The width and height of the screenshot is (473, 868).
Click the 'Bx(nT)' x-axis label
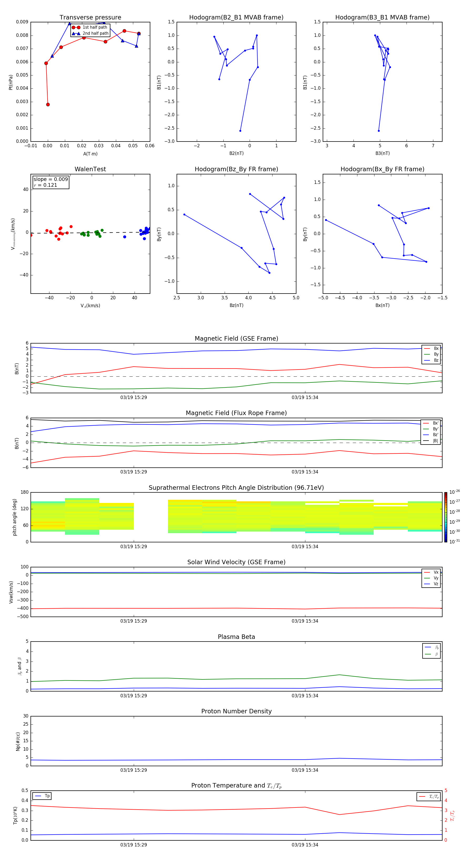pyautogui.click(x=382, y=305)
